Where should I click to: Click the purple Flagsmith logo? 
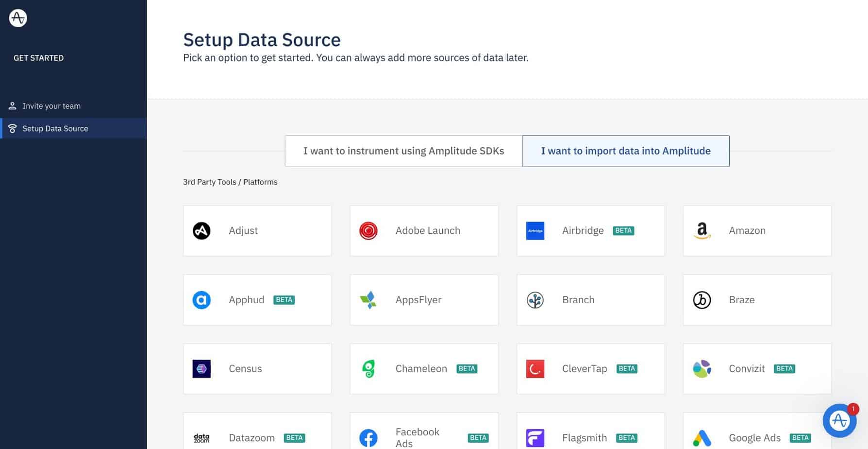point(535,438)
